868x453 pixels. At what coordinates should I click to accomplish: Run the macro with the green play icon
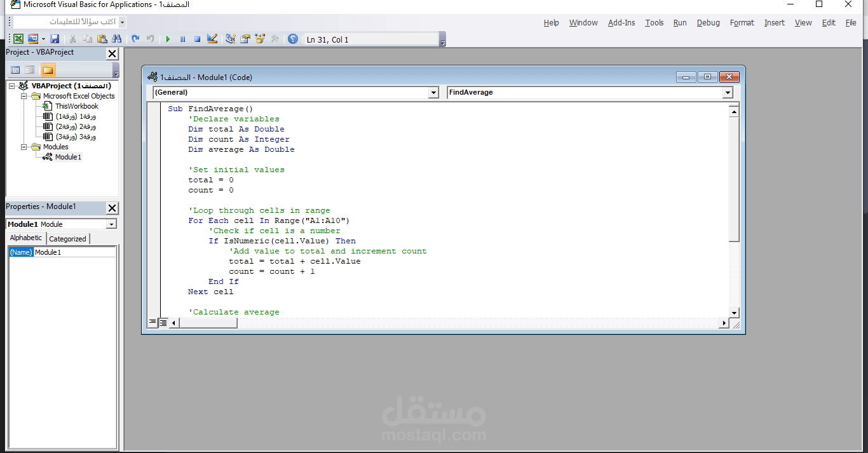point(168,39)
